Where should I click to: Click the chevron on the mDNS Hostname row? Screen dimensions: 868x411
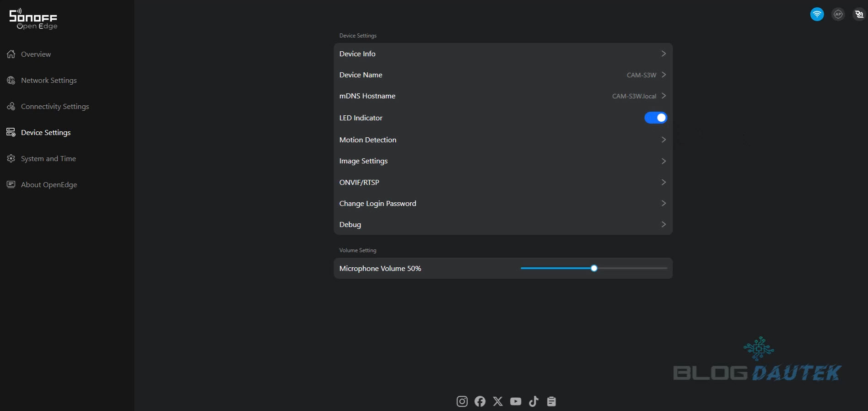click(x=663, y=96)
